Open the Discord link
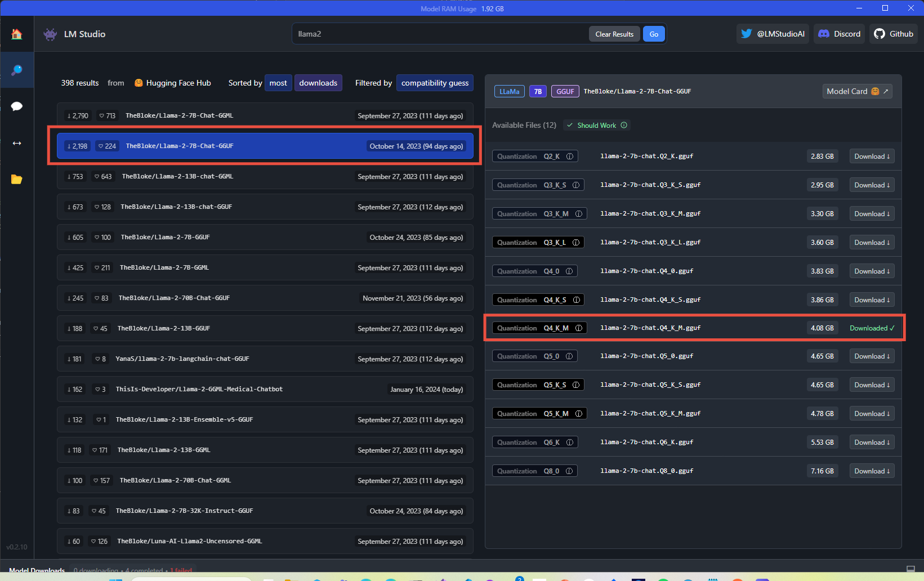This screenshot has height=581, width=924. pos(839,34)
